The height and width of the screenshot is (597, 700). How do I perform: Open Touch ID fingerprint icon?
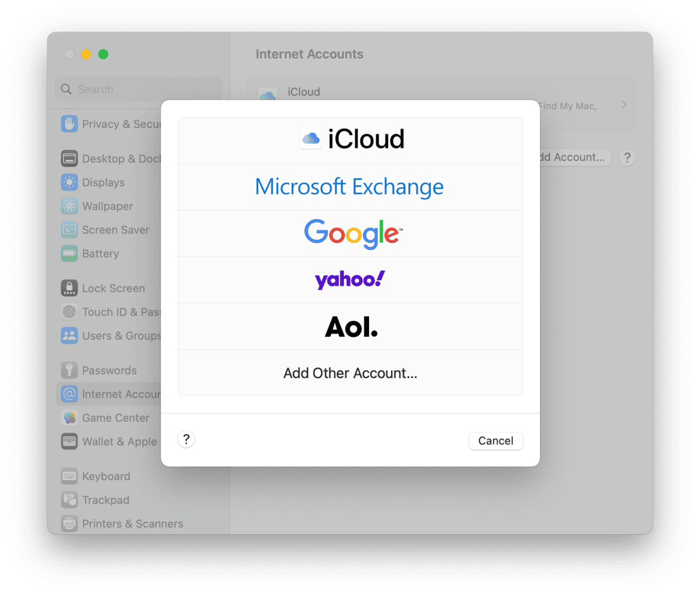70,312
